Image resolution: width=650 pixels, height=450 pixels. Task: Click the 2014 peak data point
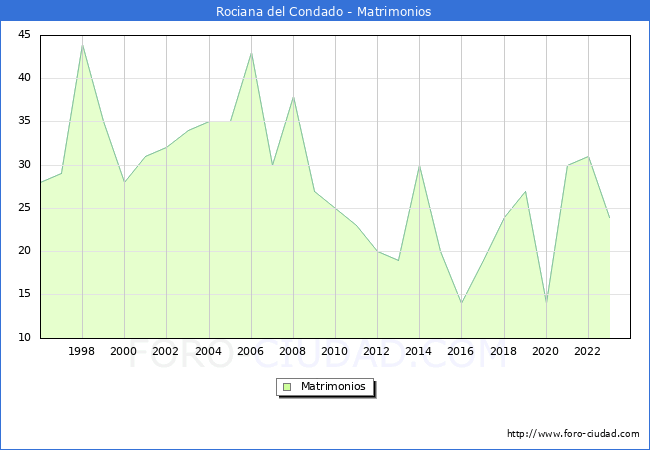(x=420, y=166)
